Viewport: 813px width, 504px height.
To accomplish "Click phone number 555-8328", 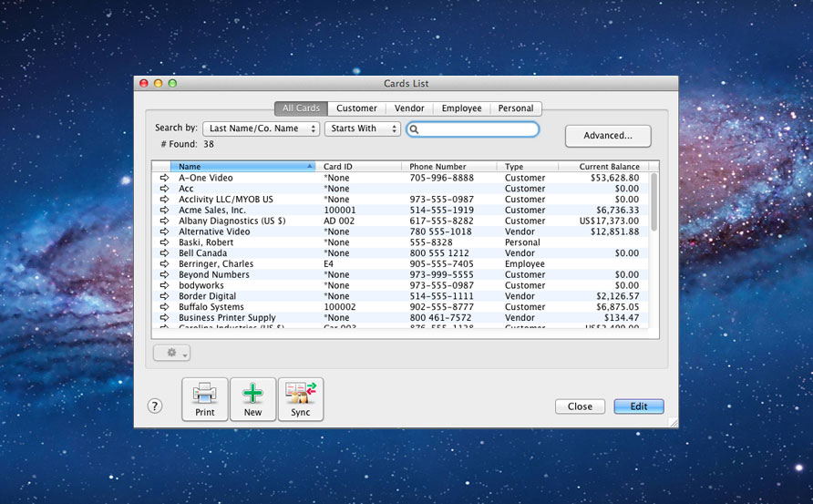I will point(431,242).
